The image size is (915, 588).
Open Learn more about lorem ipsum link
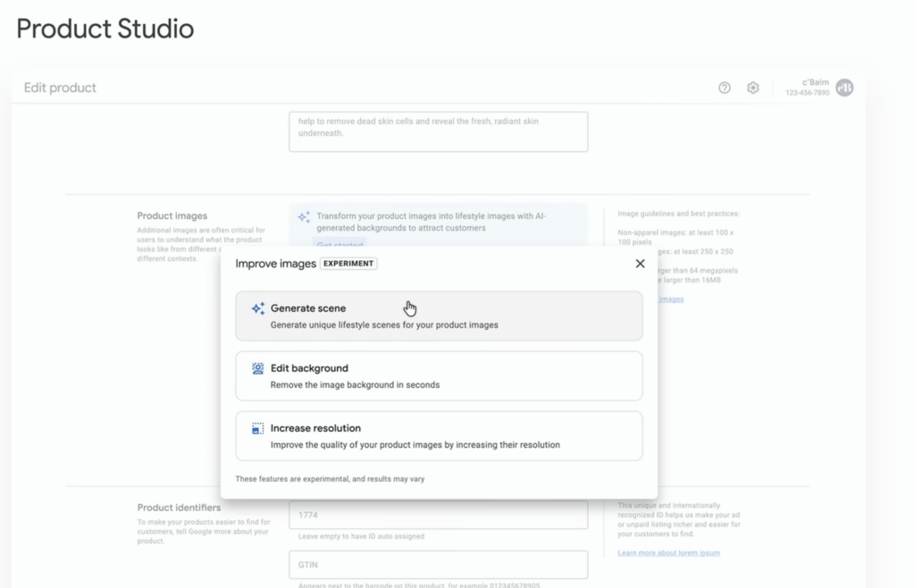(668, 553)
